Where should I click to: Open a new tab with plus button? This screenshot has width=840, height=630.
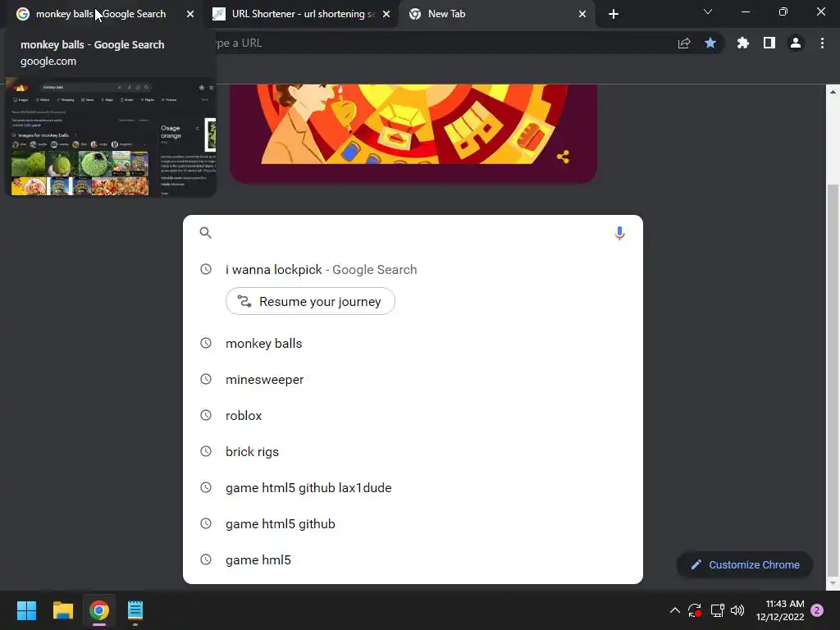(x=614, y=14)
